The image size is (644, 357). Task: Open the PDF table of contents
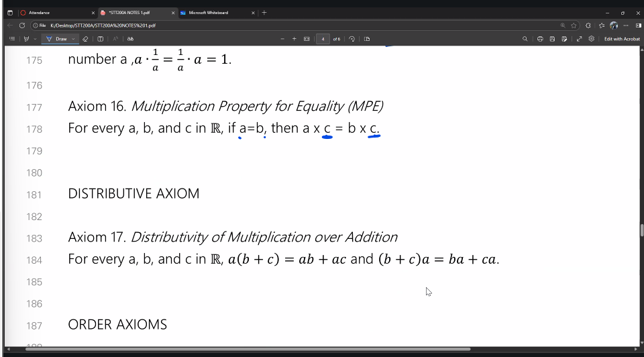(x=13, y=39)
